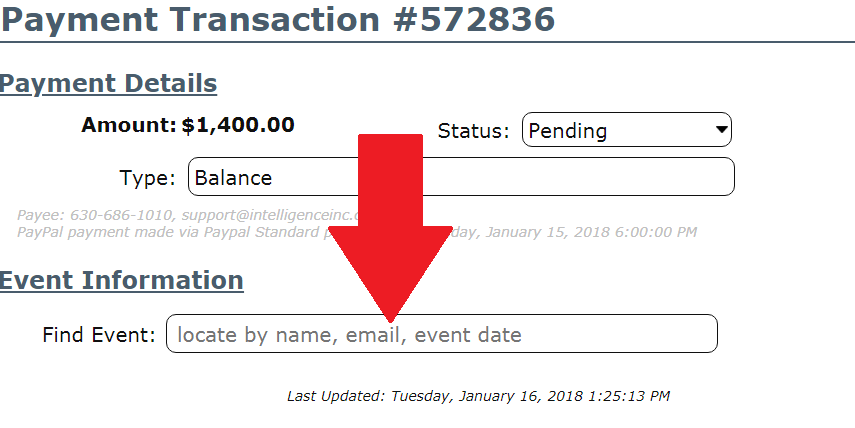Click the $1,400.00 amount value
855x428 pixels.
pyautogui.click(x=238, y=125)
